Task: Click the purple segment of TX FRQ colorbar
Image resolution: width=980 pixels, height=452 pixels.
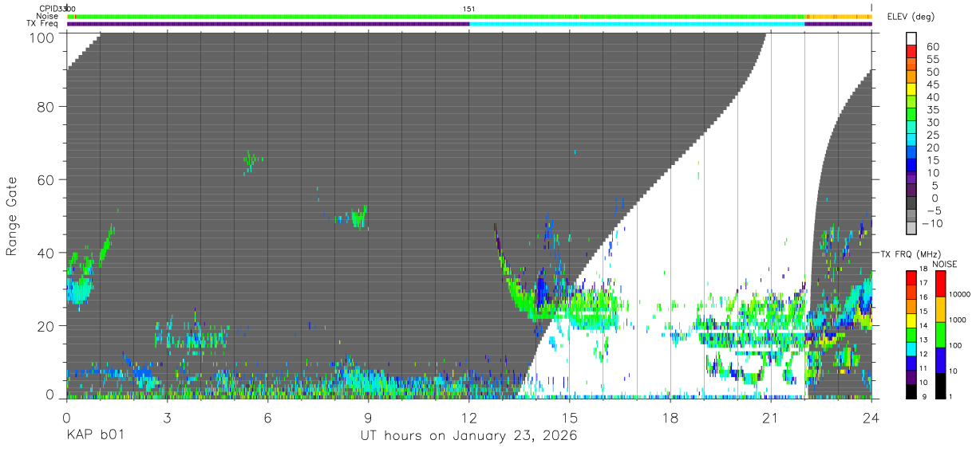Action: (911, 378)
